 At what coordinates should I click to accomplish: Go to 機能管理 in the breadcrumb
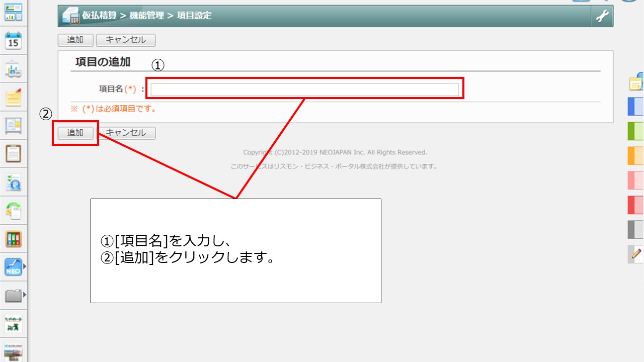coord(146,16)
